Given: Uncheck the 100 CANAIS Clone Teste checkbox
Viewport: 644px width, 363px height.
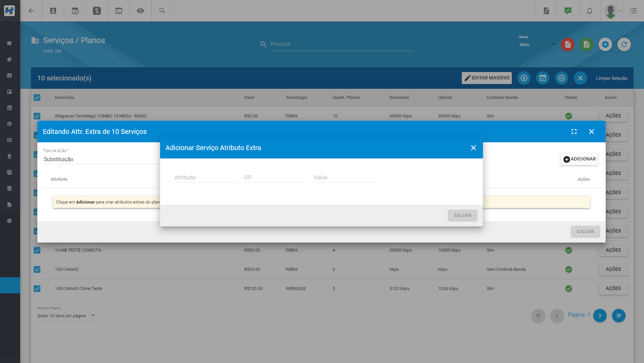Looking at the screenshot, I should coord(37,289).
